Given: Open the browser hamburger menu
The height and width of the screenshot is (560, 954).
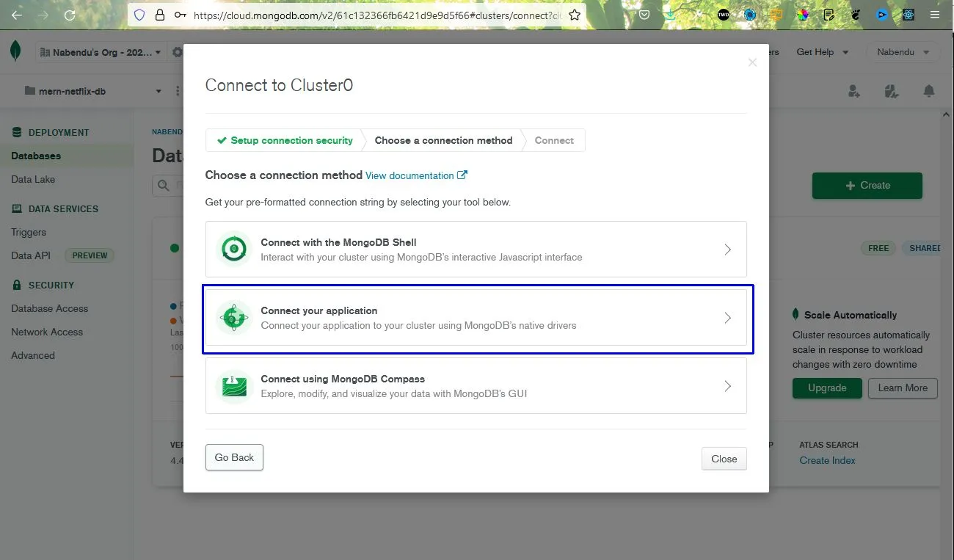Looking at the screenshot, I should [x=935, y=15].
